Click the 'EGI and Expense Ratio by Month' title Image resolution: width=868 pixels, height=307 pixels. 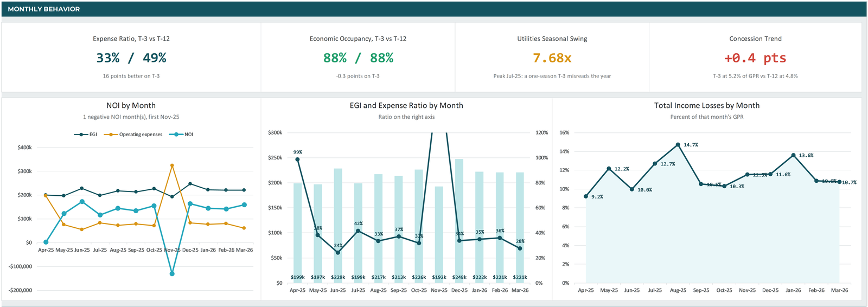tap(406, 106)
